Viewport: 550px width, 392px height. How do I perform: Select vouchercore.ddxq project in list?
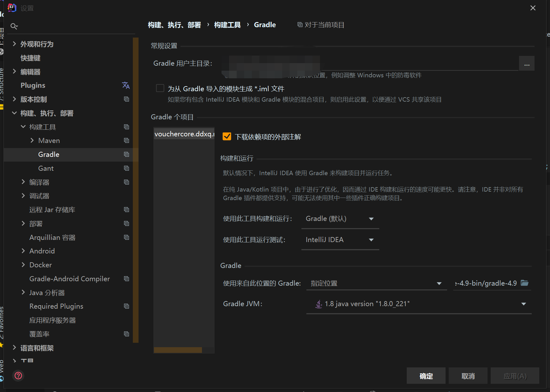(184, 134)
